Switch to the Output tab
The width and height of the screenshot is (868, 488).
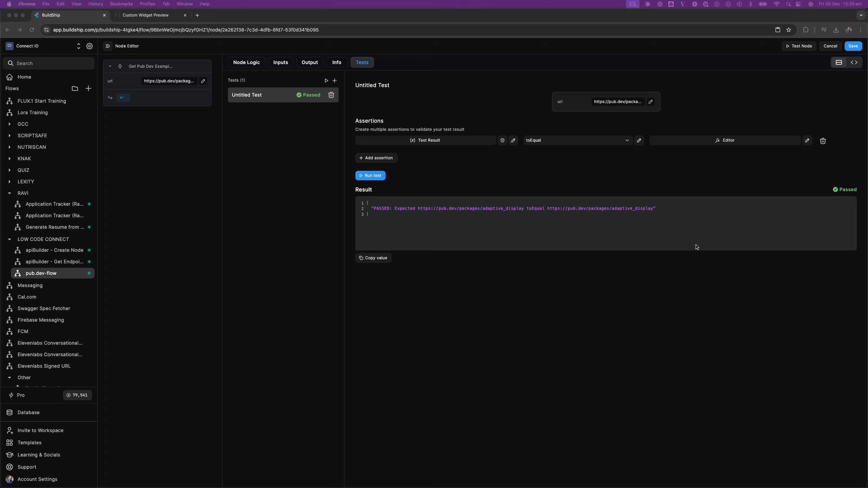click(x=309, y=62)
